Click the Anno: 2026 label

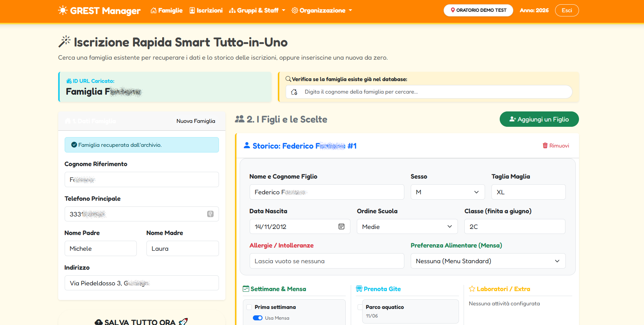(534, 10)
